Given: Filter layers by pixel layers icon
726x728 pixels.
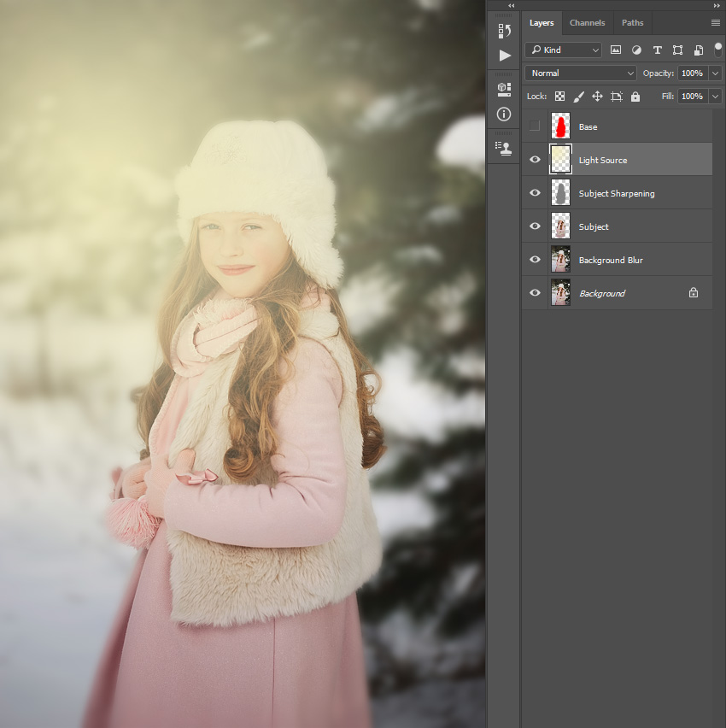Looking at the screenshot, I should pyautogui.click(x=616, y=50).
